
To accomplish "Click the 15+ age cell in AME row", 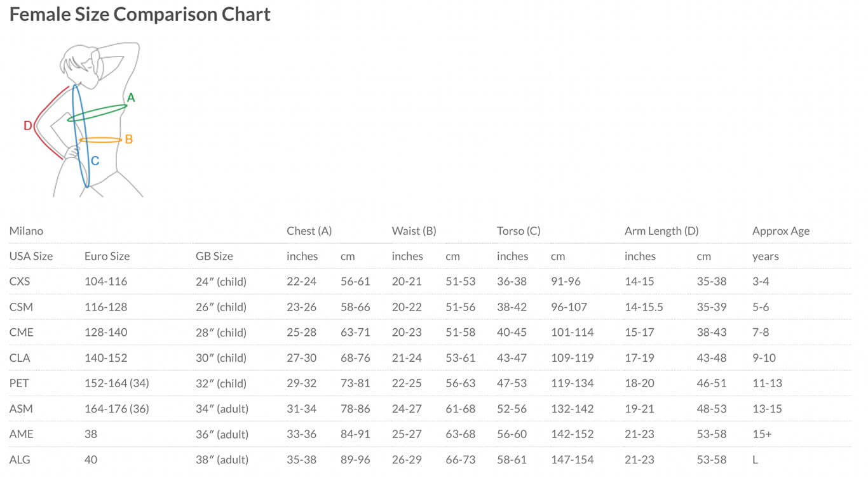I will pyautogui.click(x=763, y=434).
